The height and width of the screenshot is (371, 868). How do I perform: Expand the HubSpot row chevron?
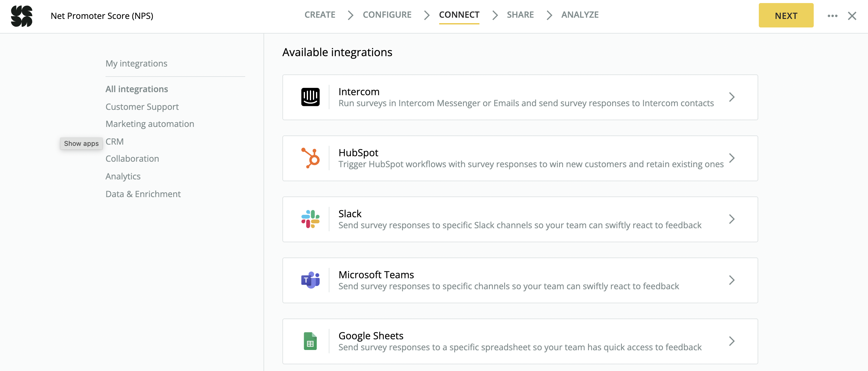click(x=732, y=158)
